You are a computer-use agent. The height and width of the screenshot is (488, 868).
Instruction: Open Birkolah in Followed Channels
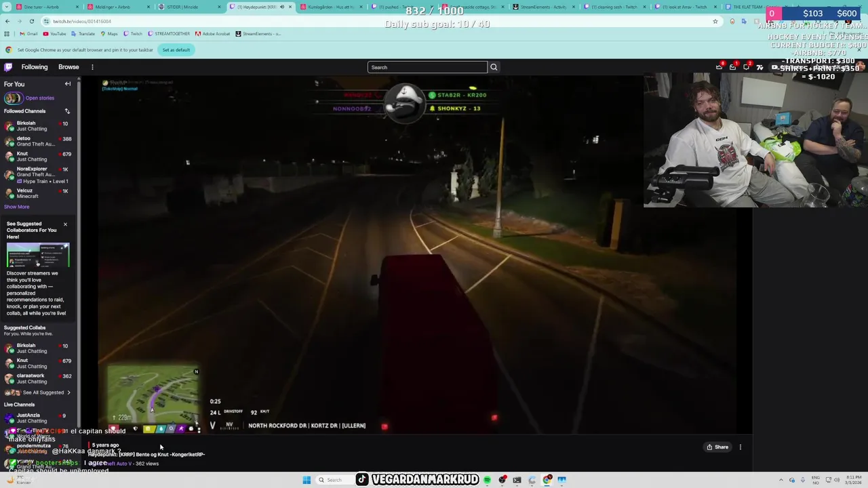point(38,126)
